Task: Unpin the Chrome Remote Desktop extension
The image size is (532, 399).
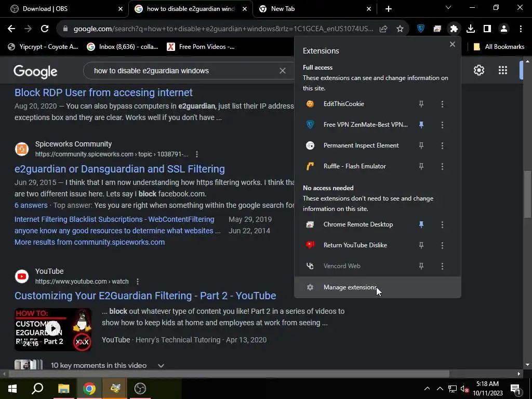Action: pyautogui.click(x=421, y=224)
